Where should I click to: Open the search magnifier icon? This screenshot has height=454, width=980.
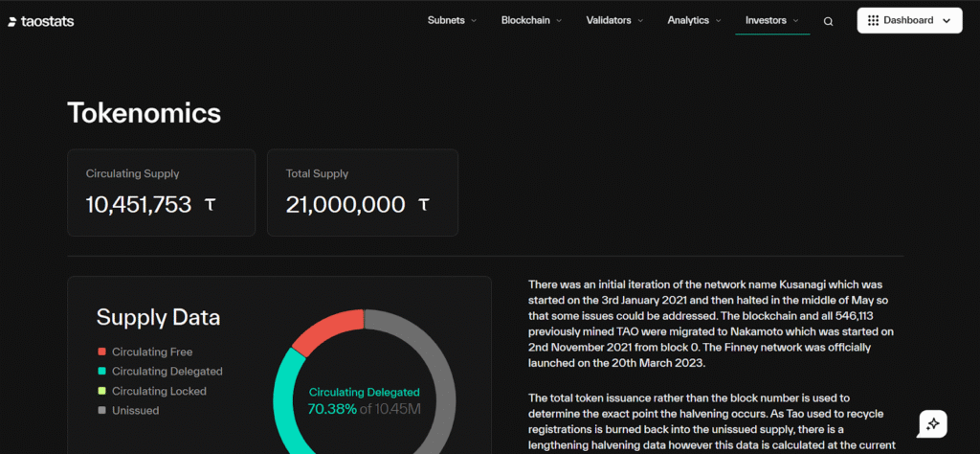(828, 21)
